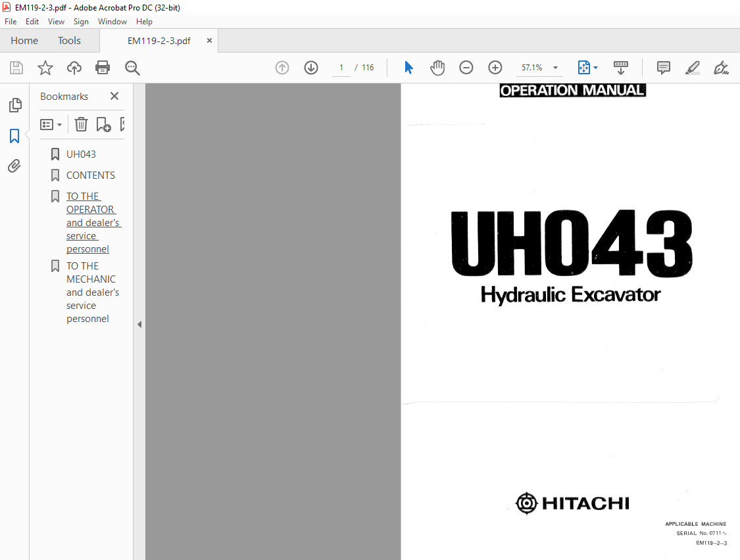Open the TO THE MECHANIC bookmark

[93, 292]
